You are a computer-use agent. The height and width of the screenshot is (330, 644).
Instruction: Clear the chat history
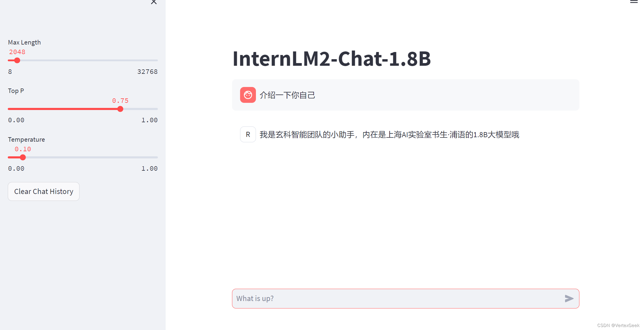(44, 191)
